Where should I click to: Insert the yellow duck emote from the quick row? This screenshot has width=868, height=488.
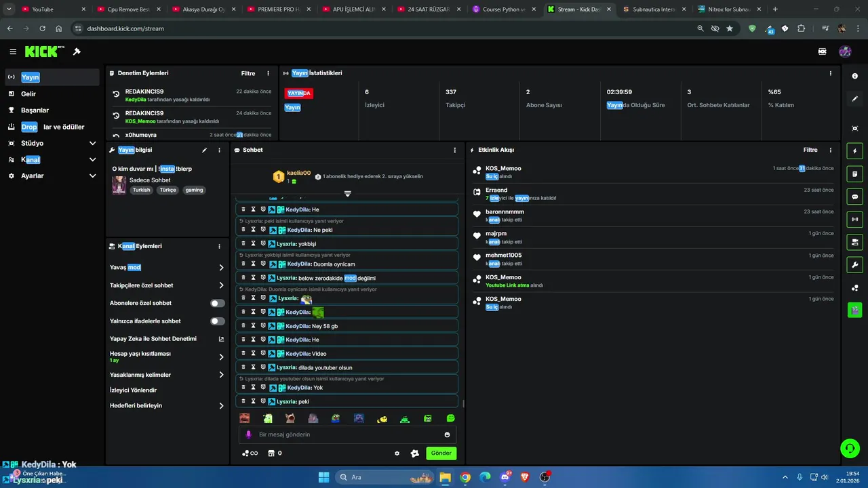pyautogui.click(x=382, y=419)
